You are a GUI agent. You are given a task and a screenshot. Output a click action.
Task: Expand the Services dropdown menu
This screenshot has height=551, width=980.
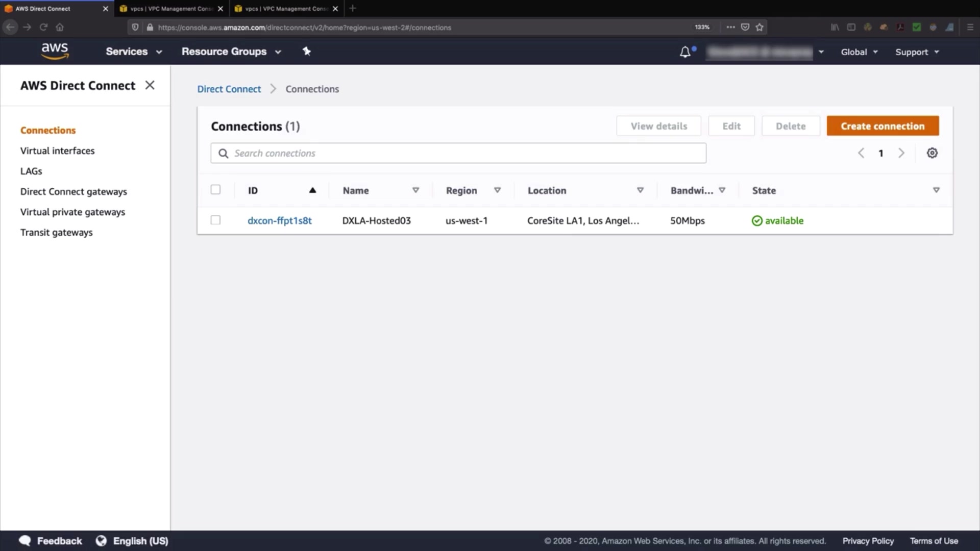click(134, 52)
